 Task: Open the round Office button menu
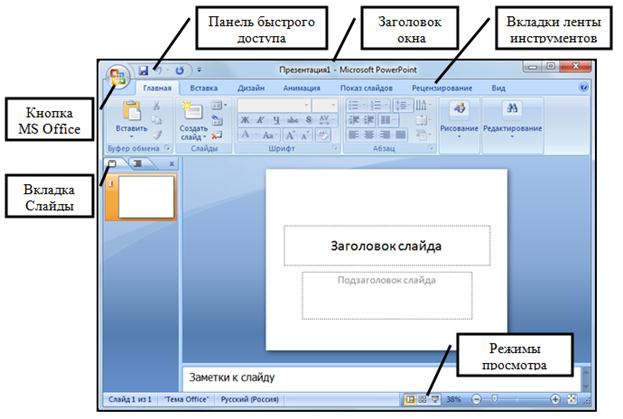[x=118, y=76]
